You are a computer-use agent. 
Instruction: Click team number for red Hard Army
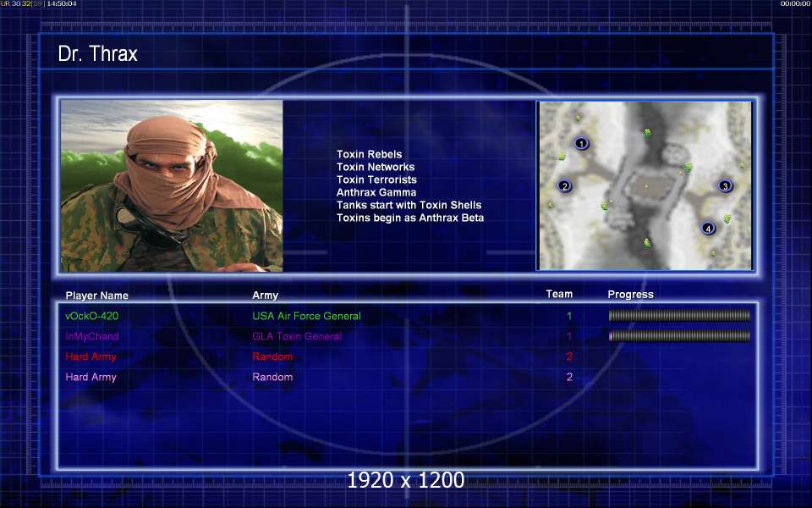569,356
